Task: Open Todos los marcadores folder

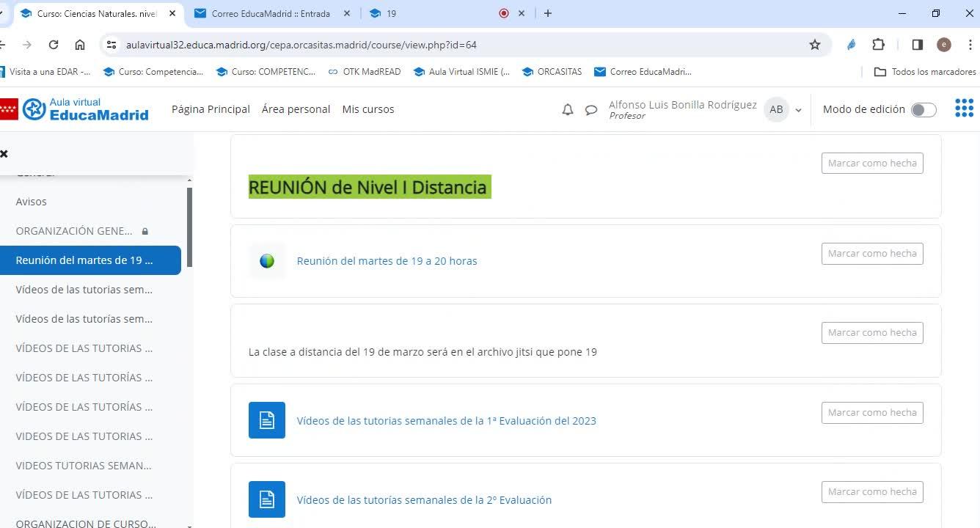Action: click(925, 72)
